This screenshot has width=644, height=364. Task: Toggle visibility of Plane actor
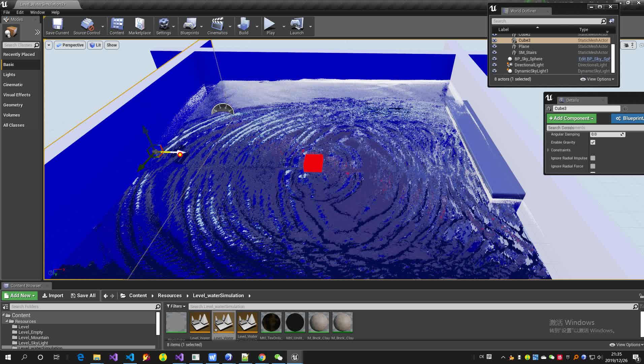494,47
